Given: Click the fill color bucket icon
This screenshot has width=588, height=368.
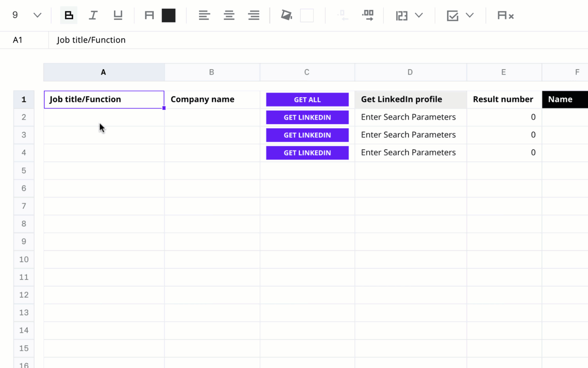Looking at the screenshot, I should tap(286, 15).
